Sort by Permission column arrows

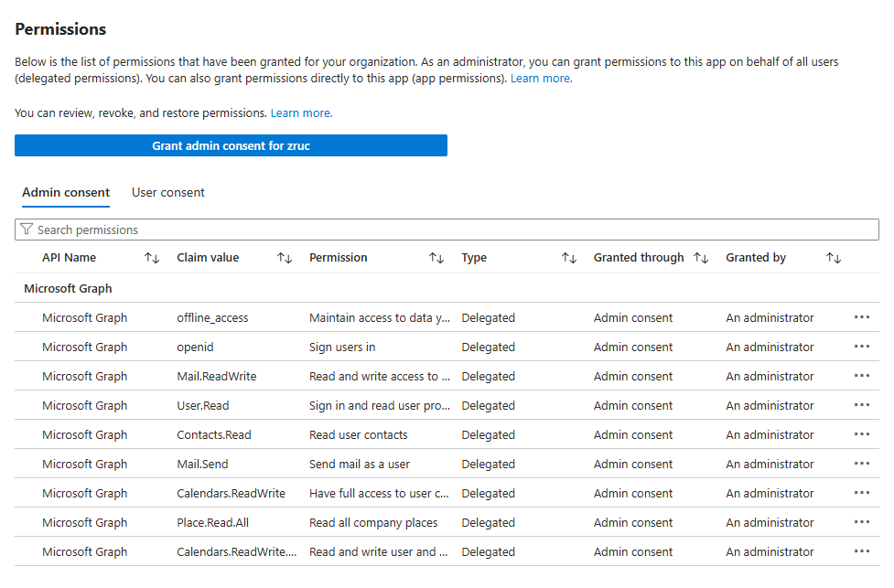point(436,258)
